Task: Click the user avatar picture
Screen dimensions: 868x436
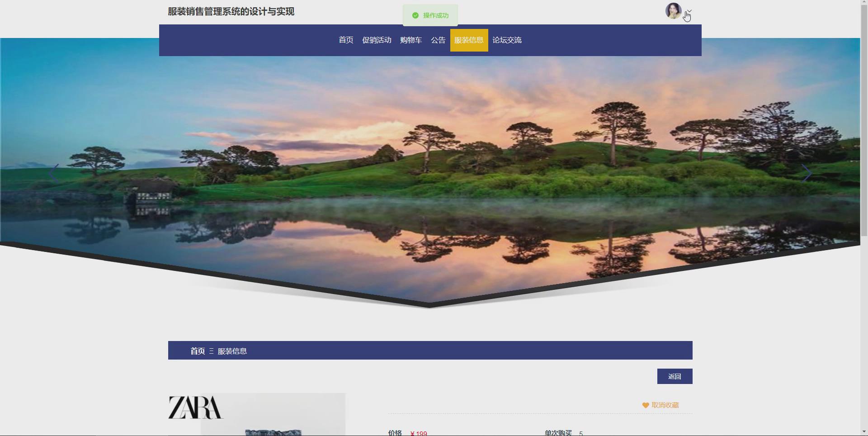Action: coord(673,11)
